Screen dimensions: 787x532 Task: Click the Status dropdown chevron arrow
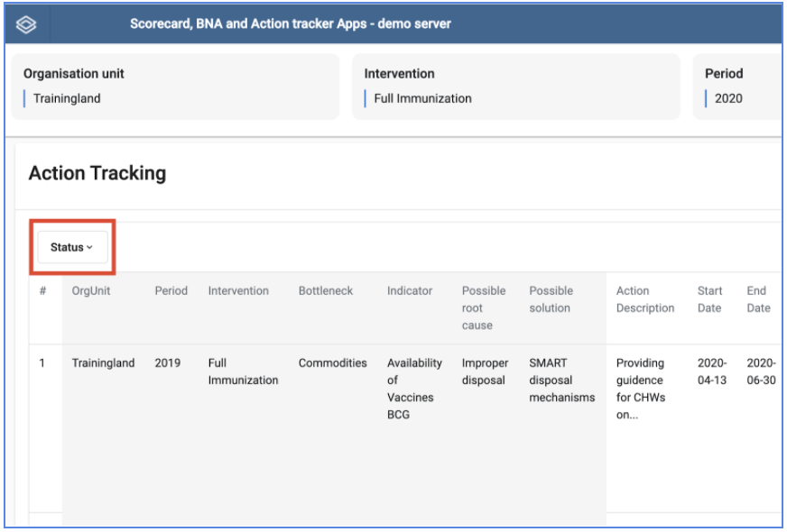click(x=90, y=248)
